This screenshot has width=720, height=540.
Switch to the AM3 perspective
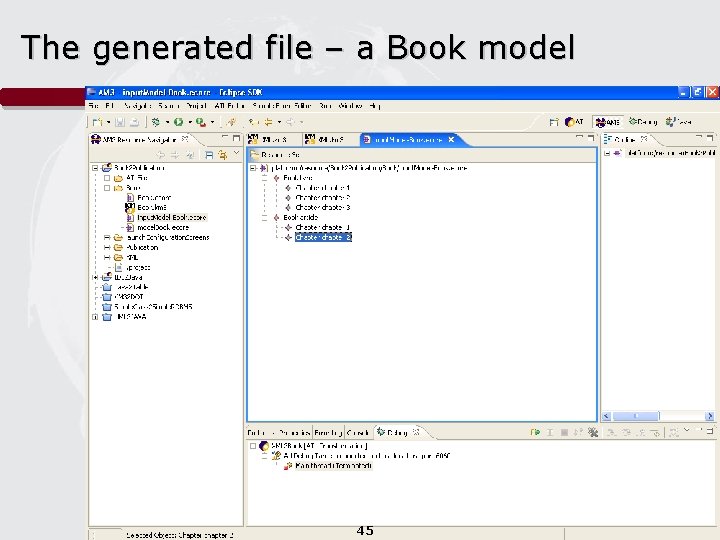607,122
